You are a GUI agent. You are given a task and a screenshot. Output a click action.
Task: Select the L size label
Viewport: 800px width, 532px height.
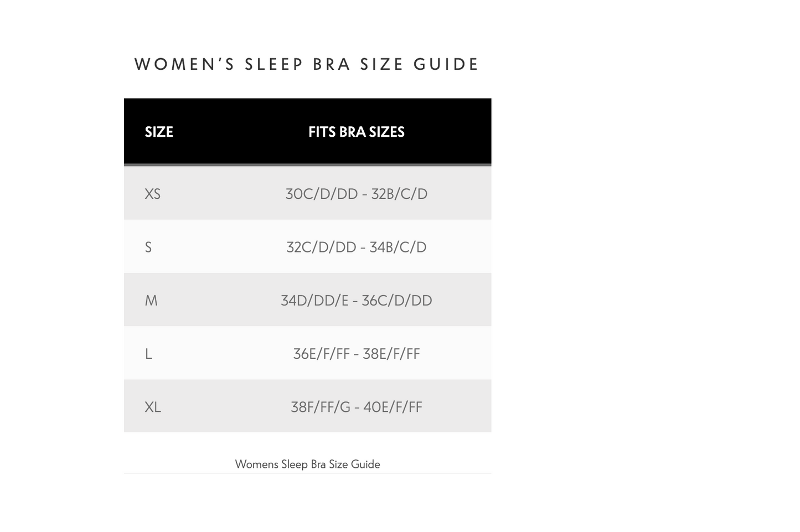click(x=148, y=354)
